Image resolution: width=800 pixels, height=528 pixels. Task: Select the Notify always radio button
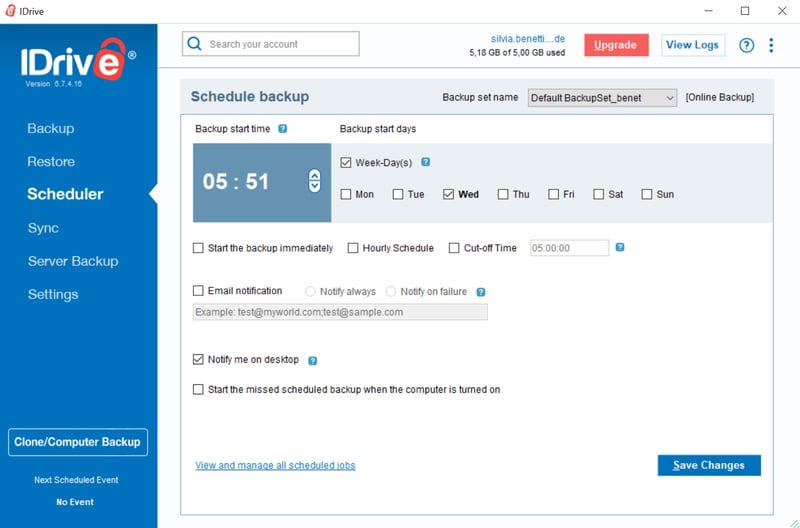click(310, 292)
